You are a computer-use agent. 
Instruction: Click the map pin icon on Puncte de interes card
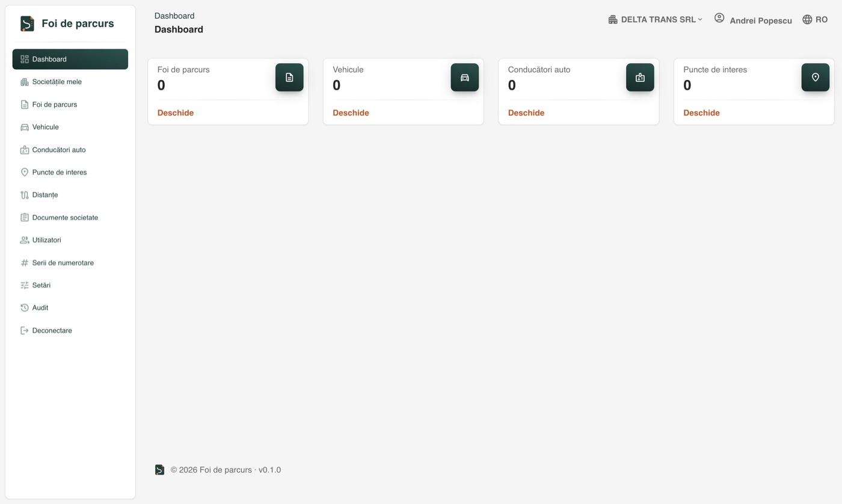(x=816, y=78)
